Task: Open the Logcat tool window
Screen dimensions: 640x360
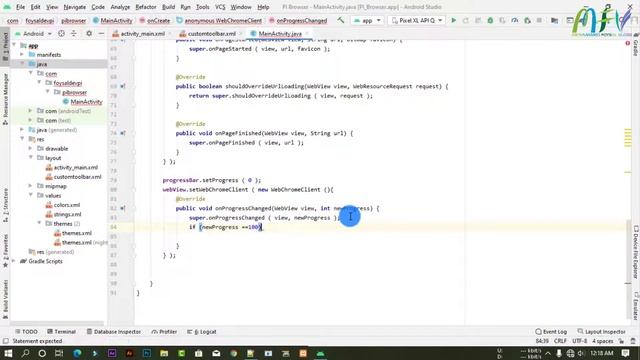Action: pyautogui.click(x=202, y=332)
